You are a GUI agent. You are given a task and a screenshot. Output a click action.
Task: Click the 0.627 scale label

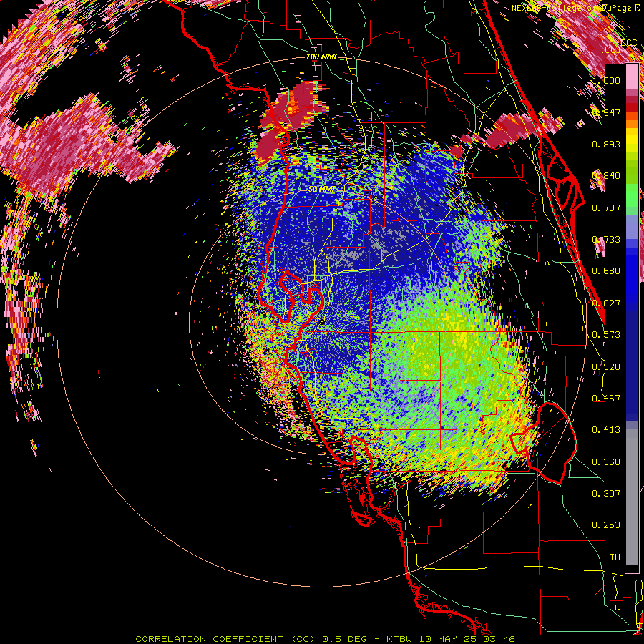[606, 303]
